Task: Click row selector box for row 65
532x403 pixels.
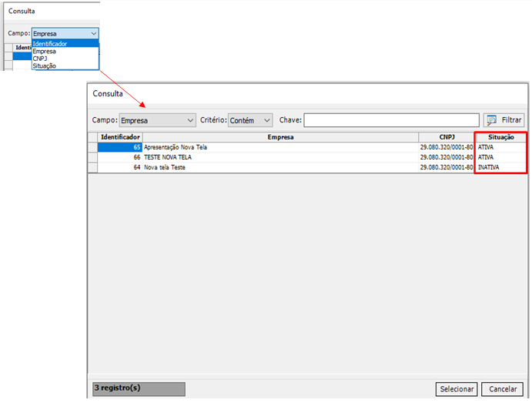Action: coord(92,147)
